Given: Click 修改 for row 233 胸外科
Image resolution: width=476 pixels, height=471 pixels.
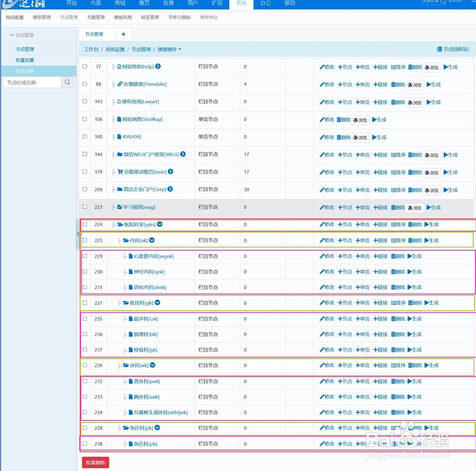Looking at the screenshot, I should pos(327,397).
